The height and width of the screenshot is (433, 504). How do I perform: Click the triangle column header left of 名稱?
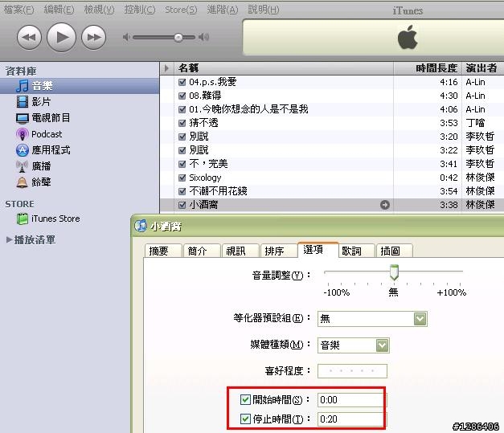[x=166, y=68]
